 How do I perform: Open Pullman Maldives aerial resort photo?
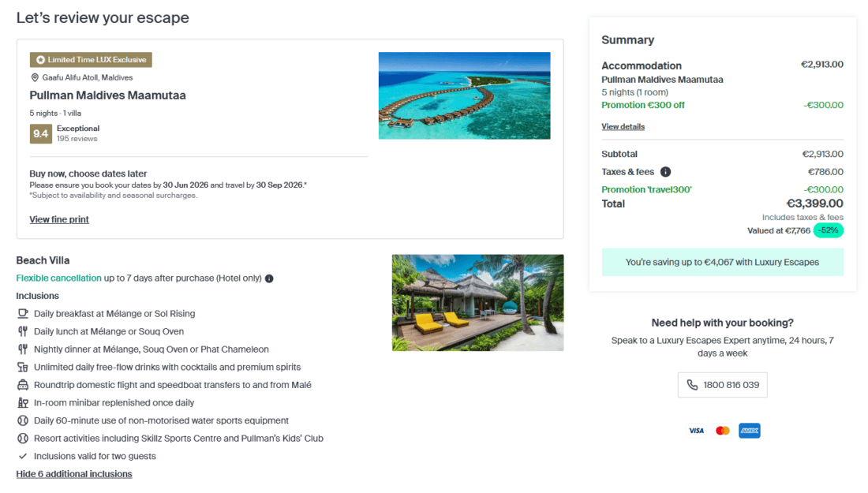point(464,95)
